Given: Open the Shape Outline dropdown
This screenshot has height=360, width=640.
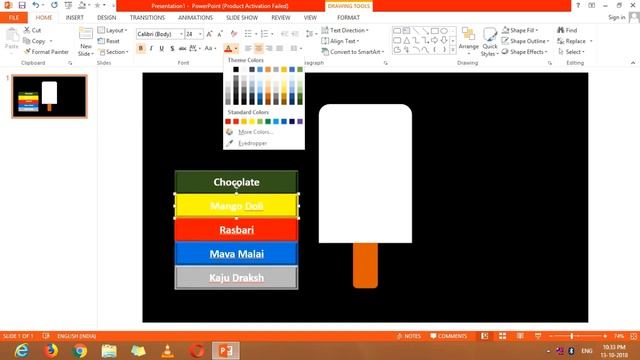Looking at the screenshot, I should (526, 41).
